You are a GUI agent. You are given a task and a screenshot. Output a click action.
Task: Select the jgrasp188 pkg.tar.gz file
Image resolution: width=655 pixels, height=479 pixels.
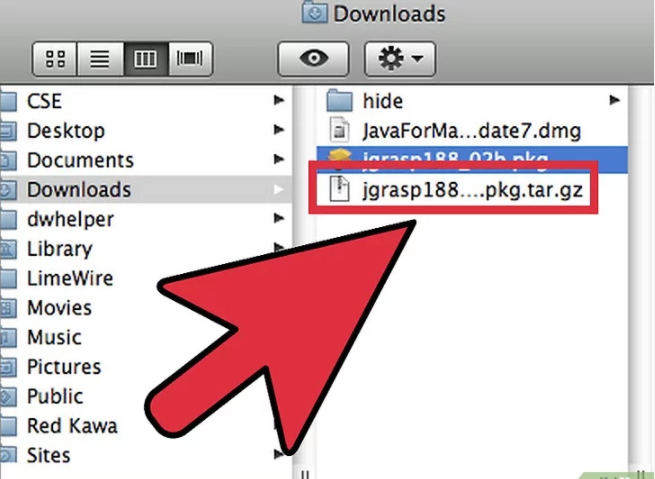click(x=470, y=190)
